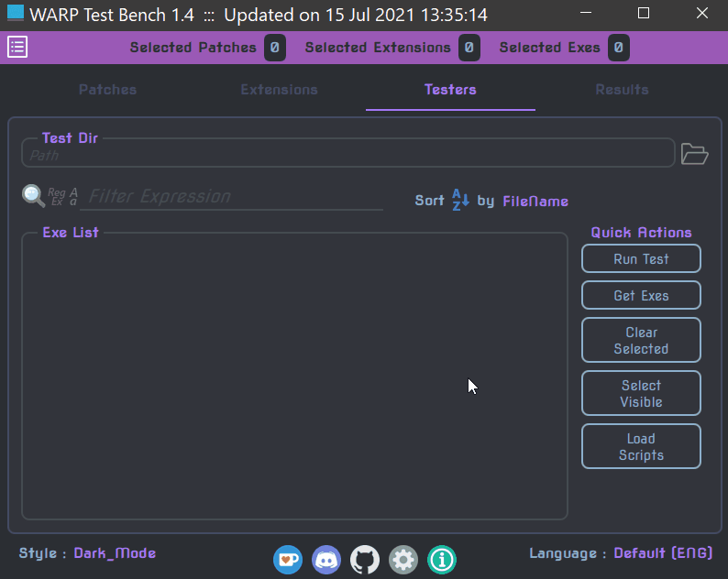Click the WARP app icon in title bar

point(16,13)
